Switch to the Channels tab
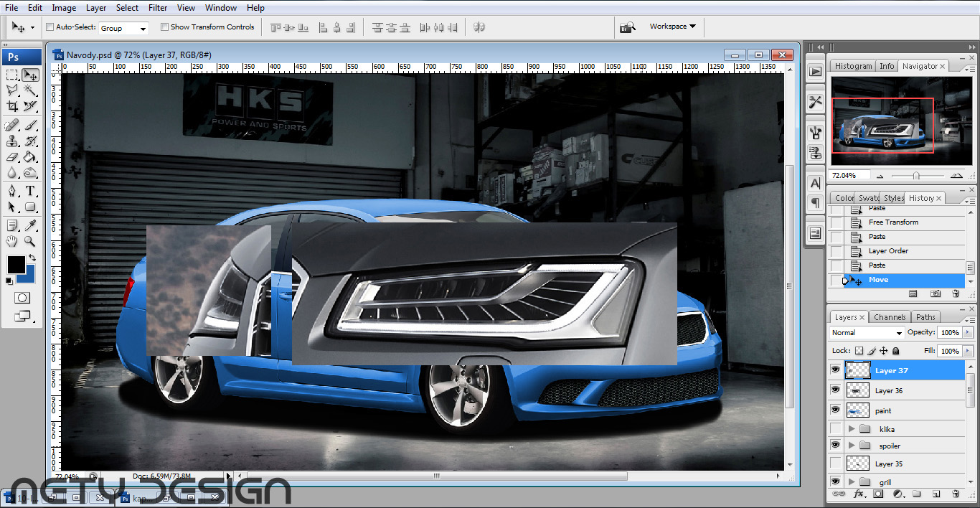 coord(890,317)
